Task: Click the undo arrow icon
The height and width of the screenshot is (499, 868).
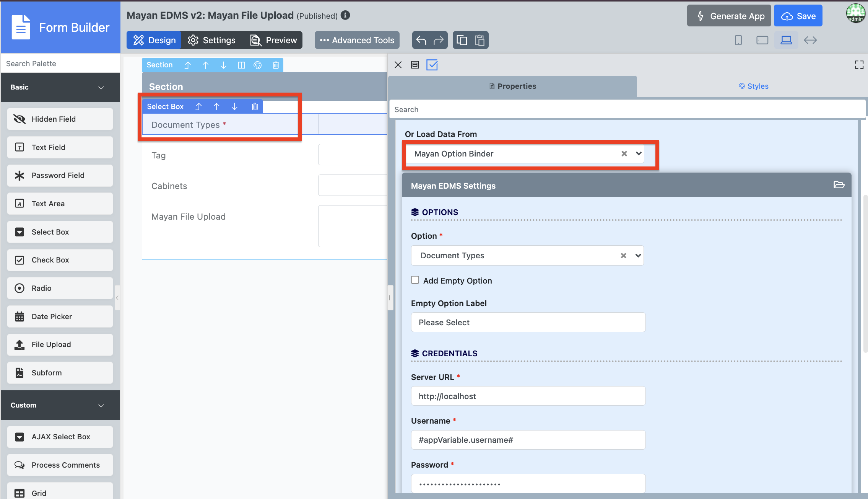Action: 421,40
